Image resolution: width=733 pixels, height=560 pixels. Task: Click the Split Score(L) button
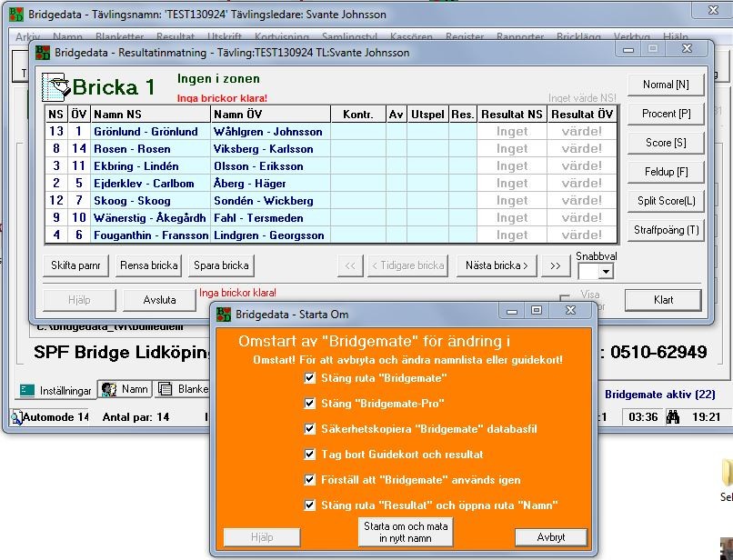click(666, 202)
